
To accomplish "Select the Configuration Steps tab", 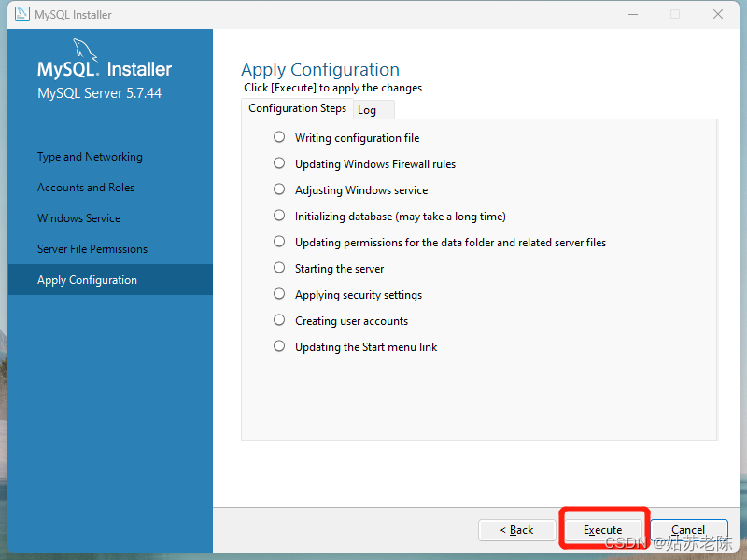I will coord(297,108).
